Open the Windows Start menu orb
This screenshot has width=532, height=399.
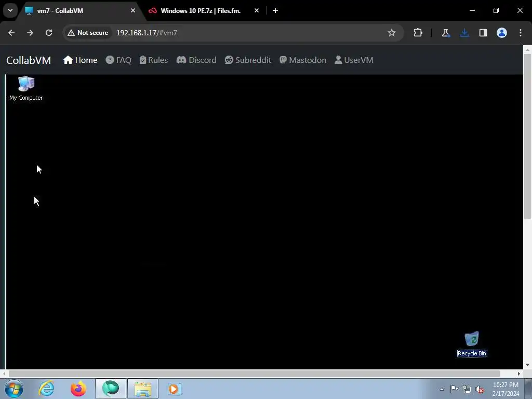14,389
